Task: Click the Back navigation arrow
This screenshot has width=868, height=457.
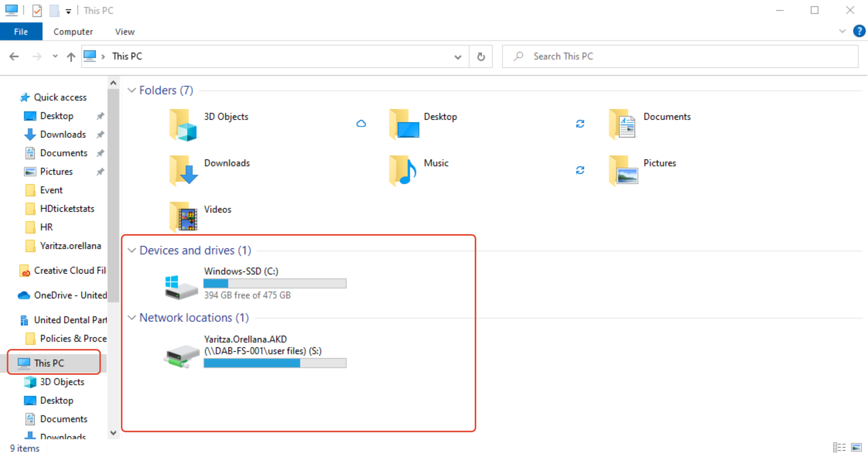Action: pos(14,57)
